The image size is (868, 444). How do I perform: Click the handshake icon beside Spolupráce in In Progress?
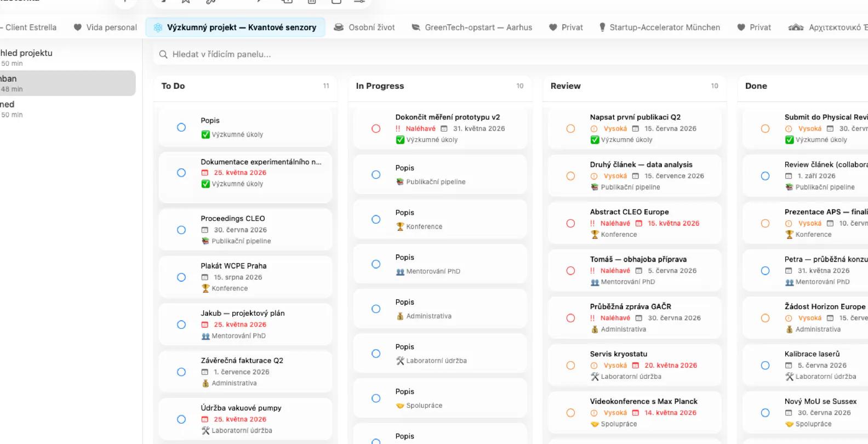(x=400, y=406)
